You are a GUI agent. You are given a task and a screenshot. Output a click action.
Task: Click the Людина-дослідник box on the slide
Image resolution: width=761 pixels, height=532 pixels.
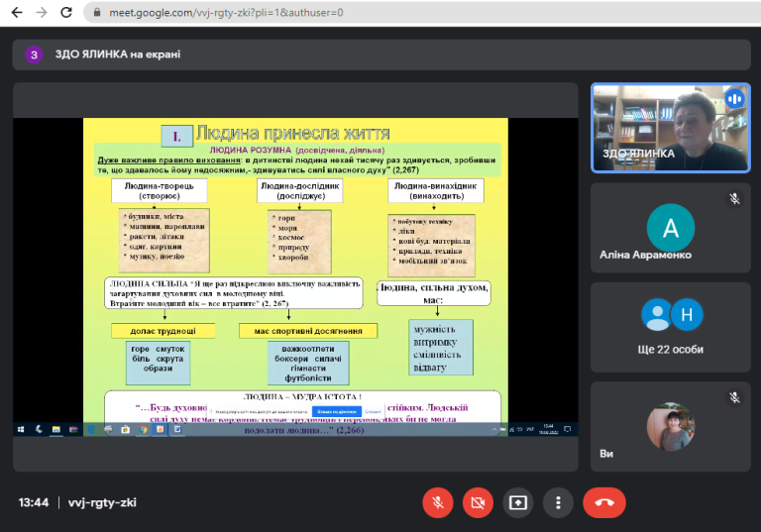tap(300, 191)
